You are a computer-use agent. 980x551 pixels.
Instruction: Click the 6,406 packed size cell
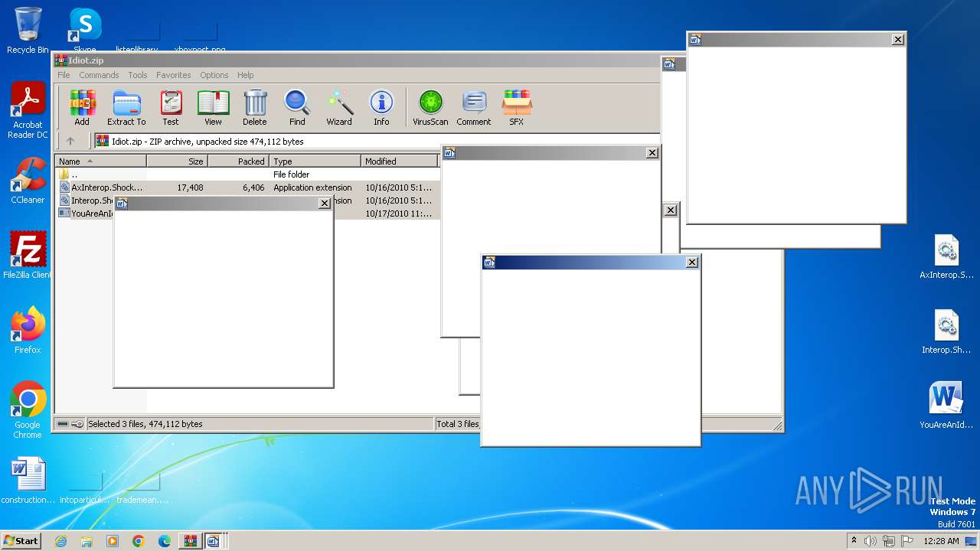tap(253, 187)
